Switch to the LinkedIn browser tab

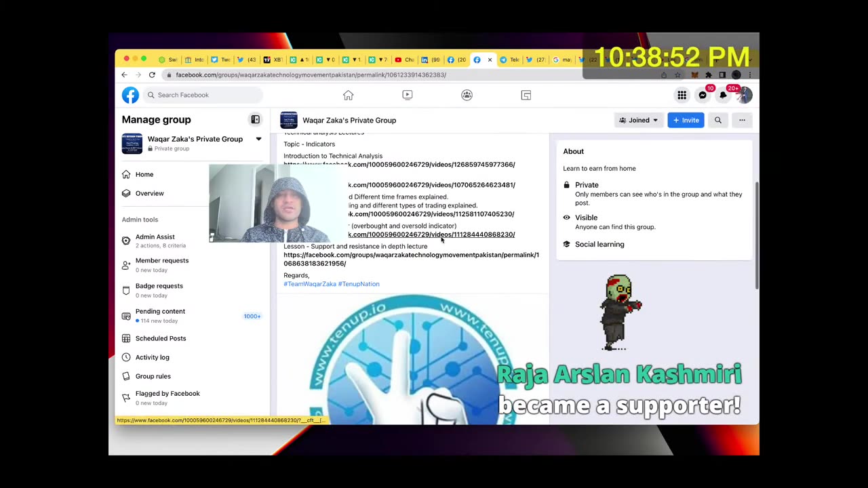pyautogui.click(x=430, y=60)
